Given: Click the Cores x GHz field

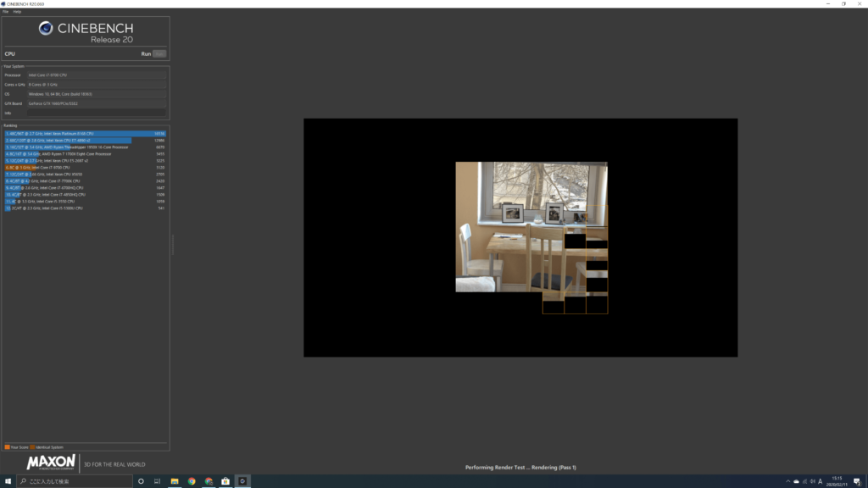Looking at the screenshot, I should tap(97, 85).
